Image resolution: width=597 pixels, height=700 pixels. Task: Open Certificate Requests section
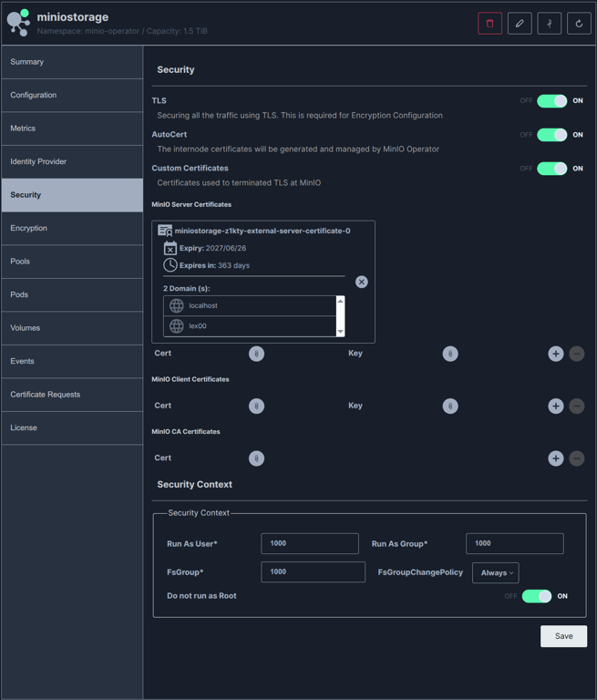click(72, 395)
